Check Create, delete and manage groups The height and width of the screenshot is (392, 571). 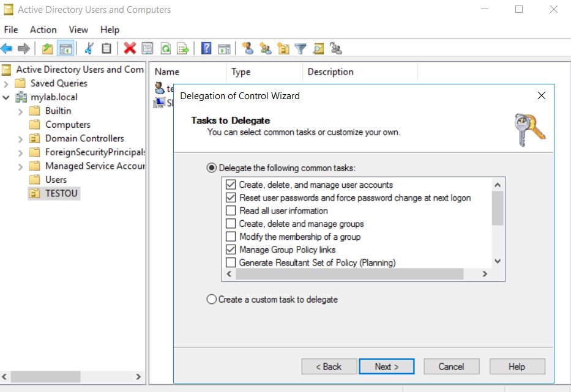[231, 223]
